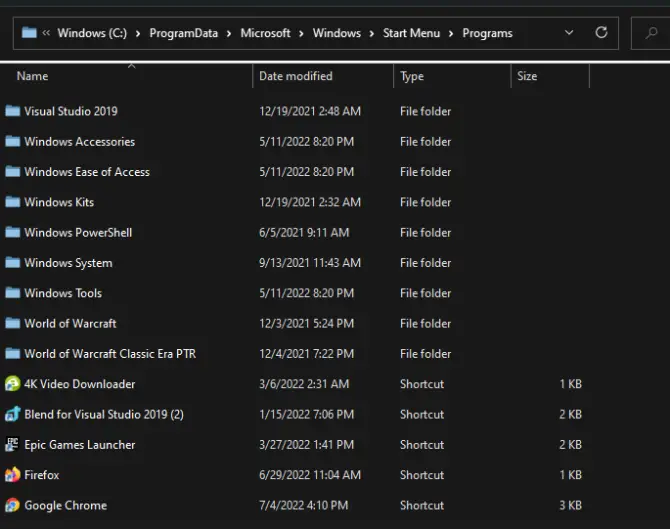Click Programs in the breadcrumb path

pos(488,33)
